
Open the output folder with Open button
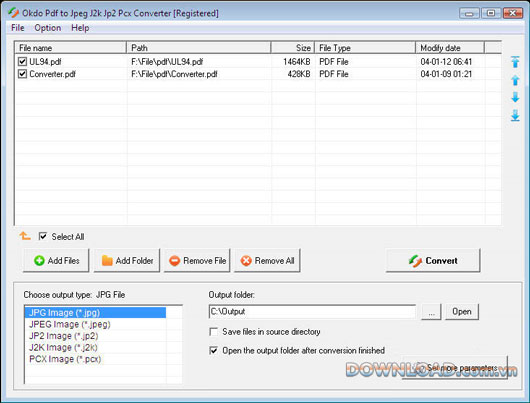462,311
